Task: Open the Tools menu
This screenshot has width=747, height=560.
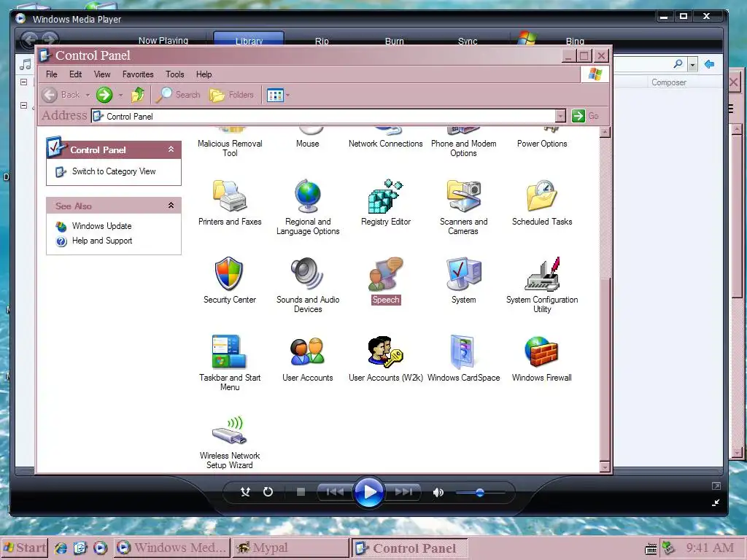Action: pyautogui.click(x=175, y=74)
